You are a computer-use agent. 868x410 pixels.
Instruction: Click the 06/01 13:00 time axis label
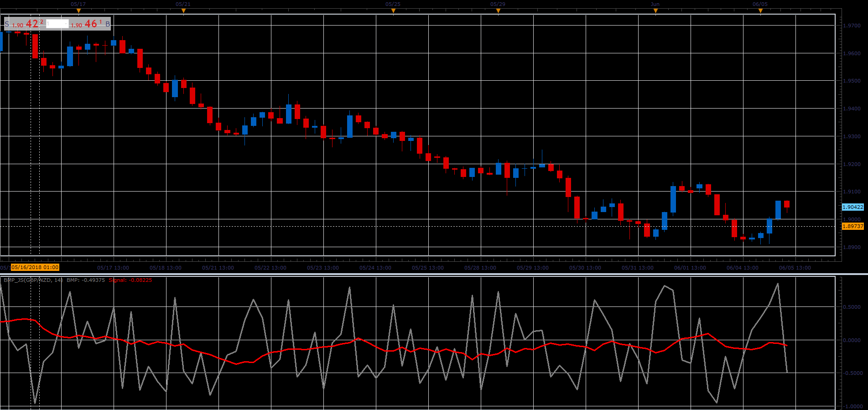pyautogui.click(x=690, y=268)
